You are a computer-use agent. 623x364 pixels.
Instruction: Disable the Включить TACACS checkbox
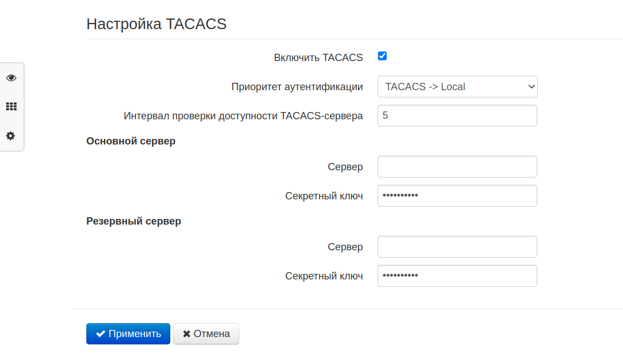pyautogui.click(x=383, y=56)
